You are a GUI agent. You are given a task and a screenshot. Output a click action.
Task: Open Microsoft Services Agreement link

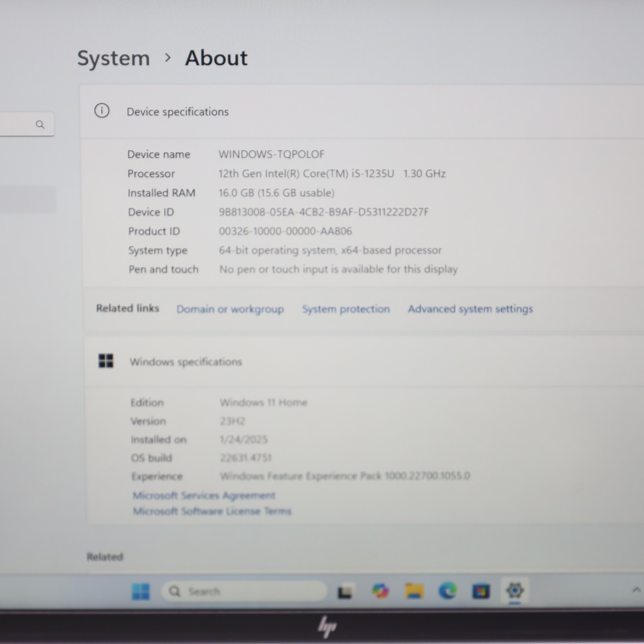coord(204,495)
